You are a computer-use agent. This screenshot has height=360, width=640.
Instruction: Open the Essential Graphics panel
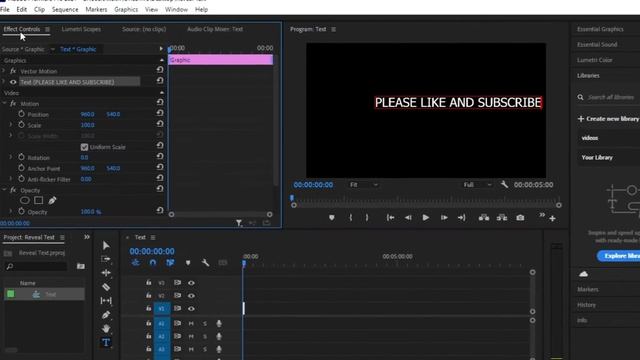600,29
